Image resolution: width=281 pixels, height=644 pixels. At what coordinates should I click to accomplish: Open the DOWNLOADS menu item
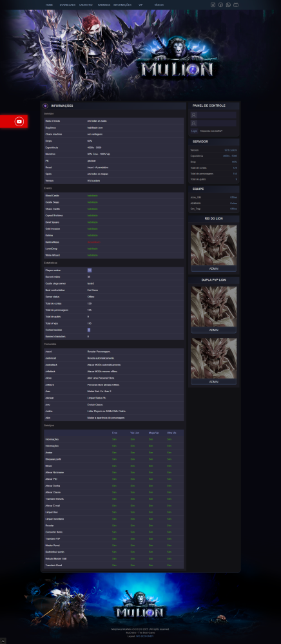coord(68,5)
